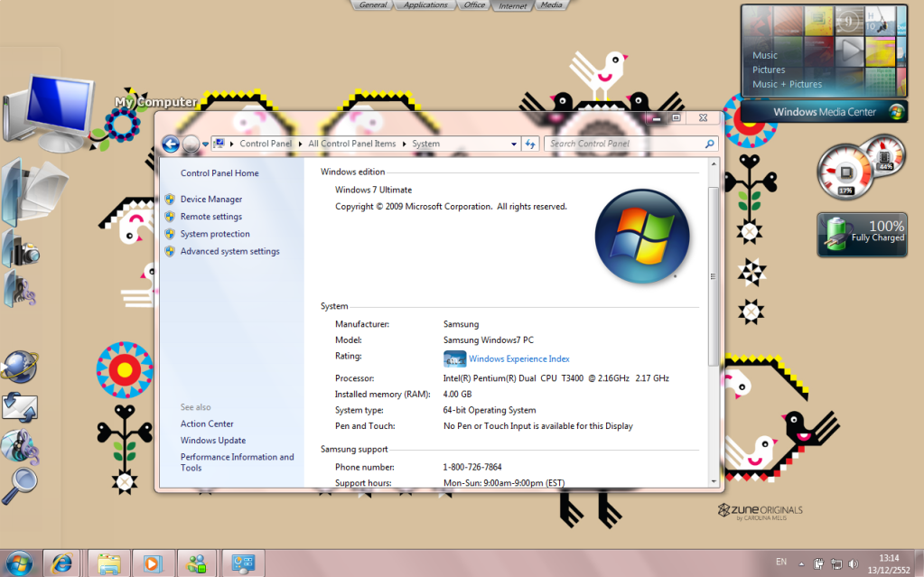
Task: Select the Office tab at top
Action: click(474, 5)
